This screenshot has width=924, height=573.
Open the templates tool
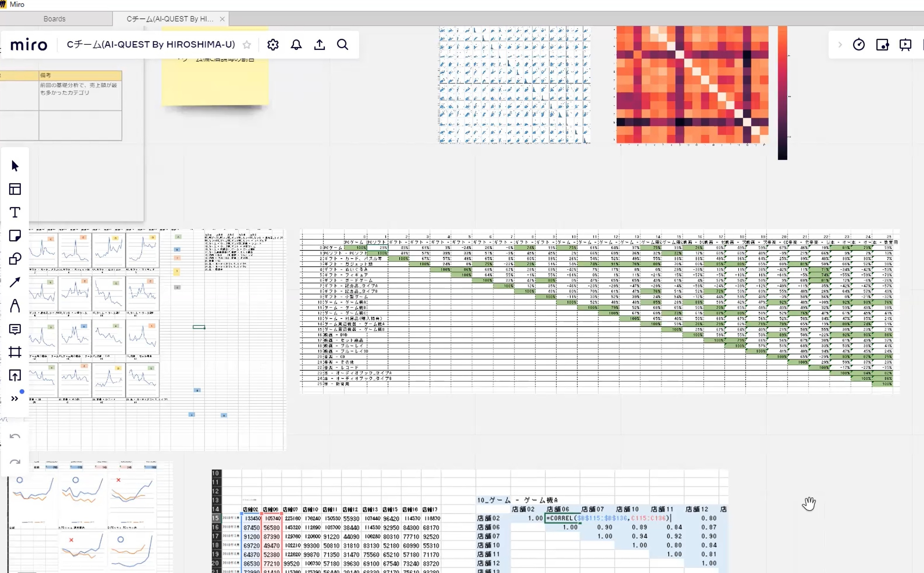pos(15,189)
